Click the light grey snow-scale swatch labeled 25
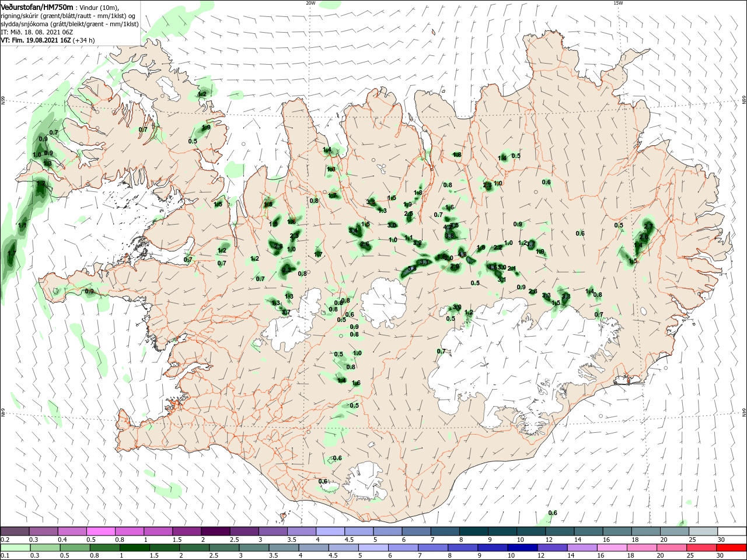Viewport: 747px width, 560px height. (x=703, y=531)
